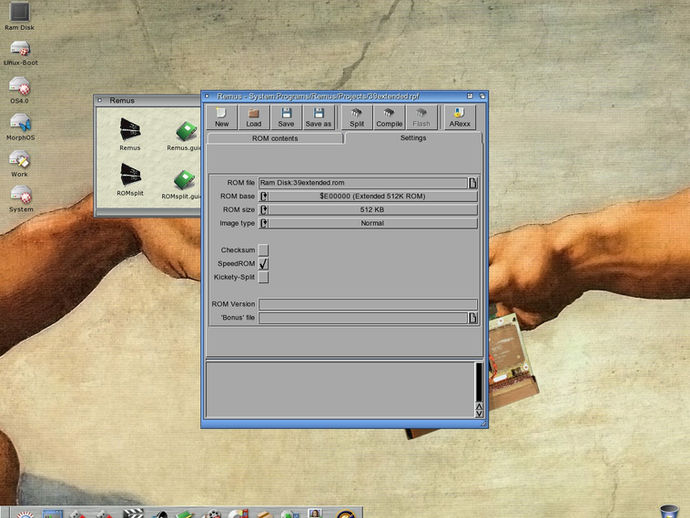Image resolution: width=690 pixels, height=518 pixels.
Task: Cycle the Image type setting
Action: [x=368, y=223]
